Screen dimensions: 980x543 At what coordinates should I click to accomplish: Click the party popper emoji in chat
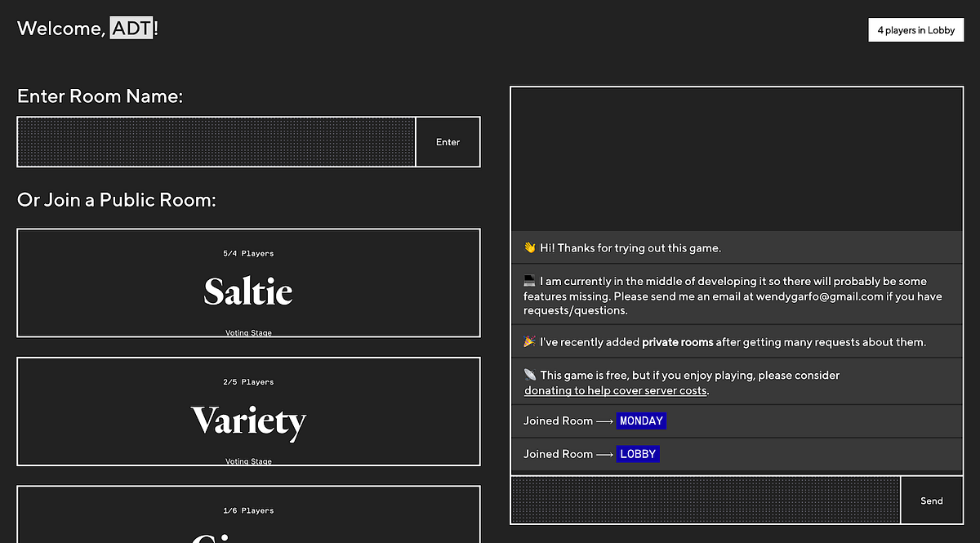click(x=530, y=341)
